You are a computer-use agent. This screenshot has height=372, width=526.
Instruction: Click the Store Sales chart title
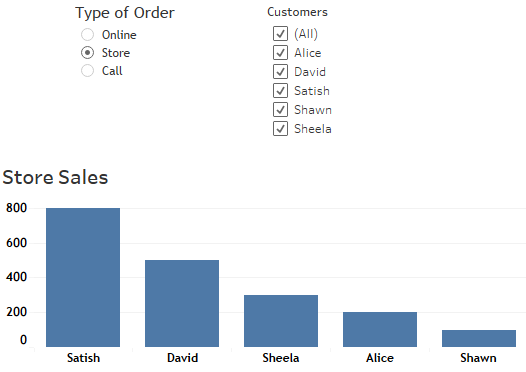point(55,177)
